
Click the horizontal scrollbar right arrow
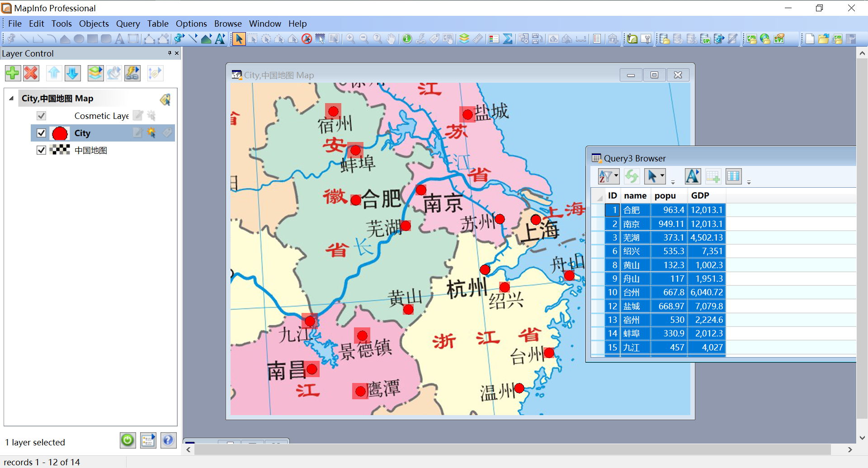pyautogui.click(x=850, y=449)
